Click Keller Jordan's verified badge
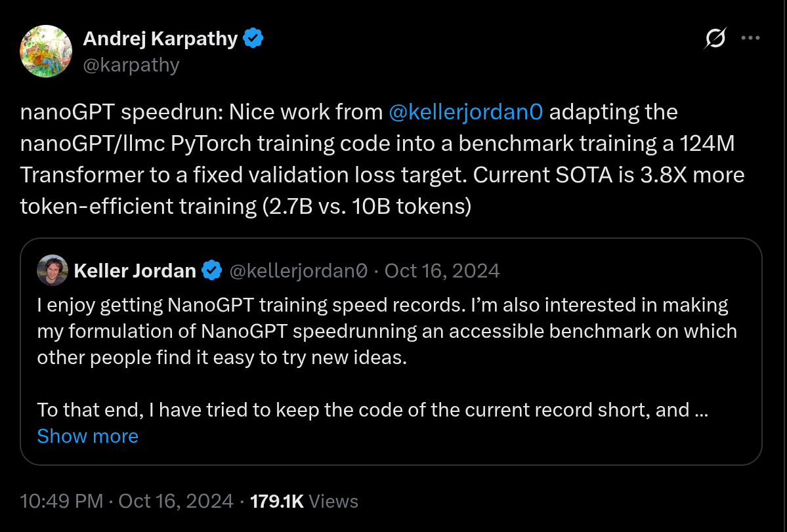This screenshot has height=532, width=787. [211, 270]
